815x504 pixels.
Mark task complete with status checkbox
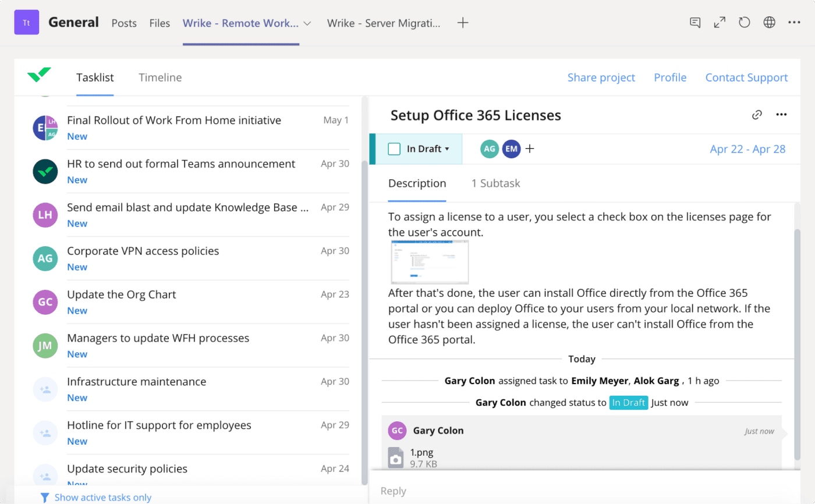[394, 149]
